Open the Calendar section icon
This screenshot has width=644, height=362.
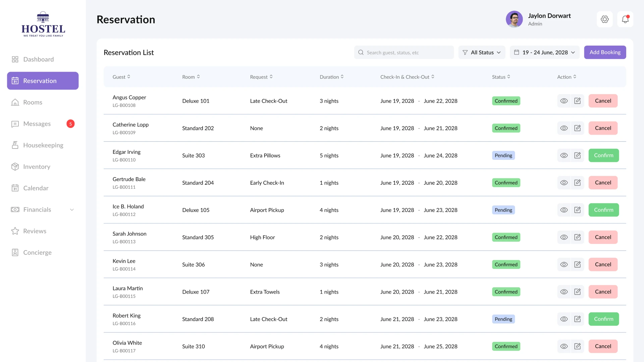coord(15,188)
